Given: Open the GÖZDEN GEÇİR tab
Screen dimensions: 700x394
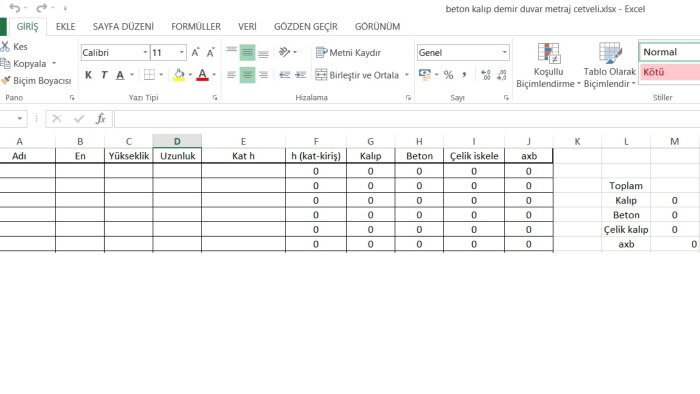Looking at the screenshot, I should point(306,26).
